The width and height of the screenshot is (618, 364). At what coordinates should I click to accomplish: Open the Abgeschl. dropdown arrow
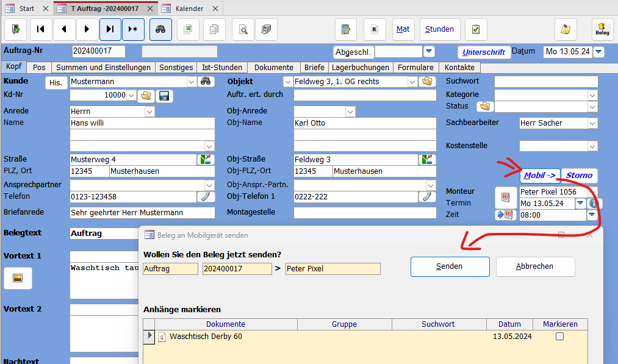tap(429, 52)
